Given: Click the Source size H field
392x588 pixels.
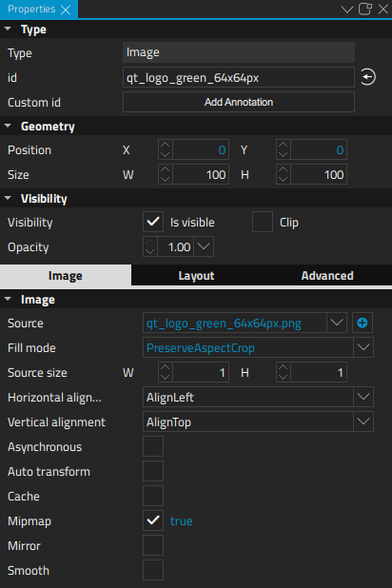Looking at the screenshot, I should click(x=319, y=372).
